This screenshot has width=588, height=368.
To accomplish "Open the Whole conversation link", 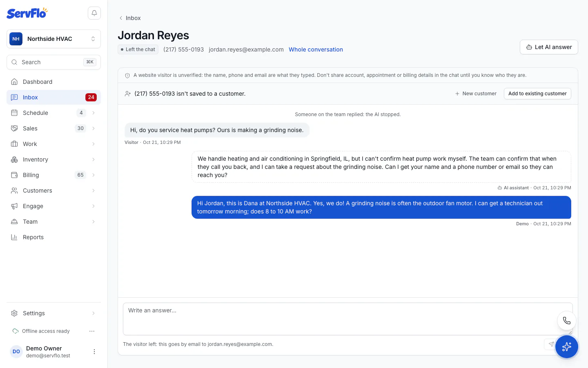I will coord(316,49).
